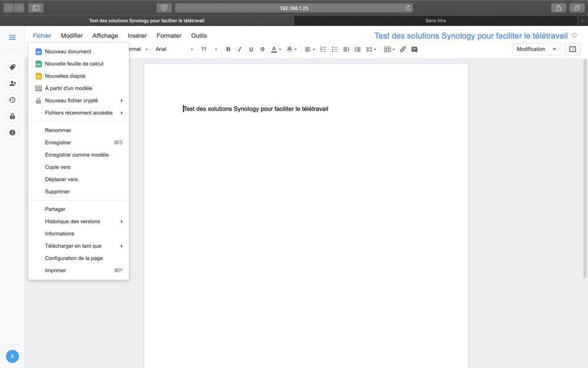Toggle strikethrough formatting

point(262,49)
